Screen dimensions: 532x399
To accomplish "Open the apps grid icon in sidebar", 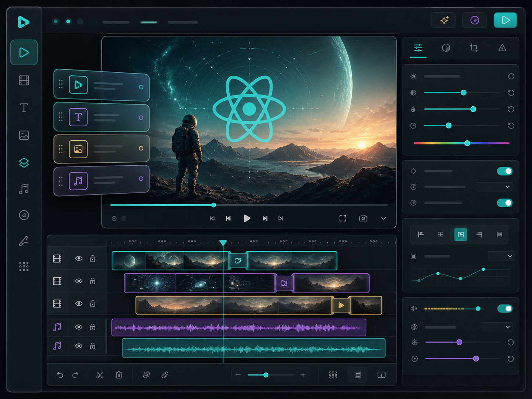I will click(24, 266).
